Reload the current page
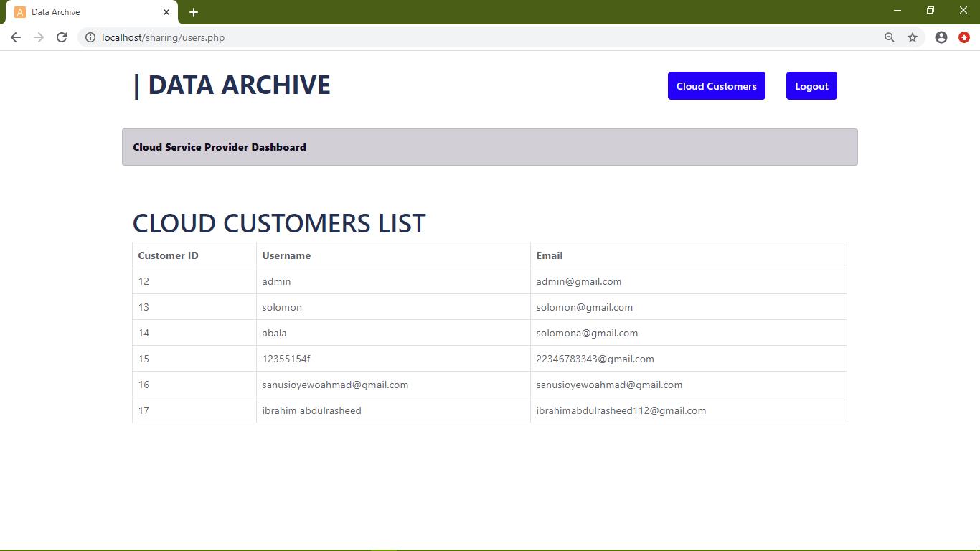Screen dimensions: 980x551 [62, 37]
